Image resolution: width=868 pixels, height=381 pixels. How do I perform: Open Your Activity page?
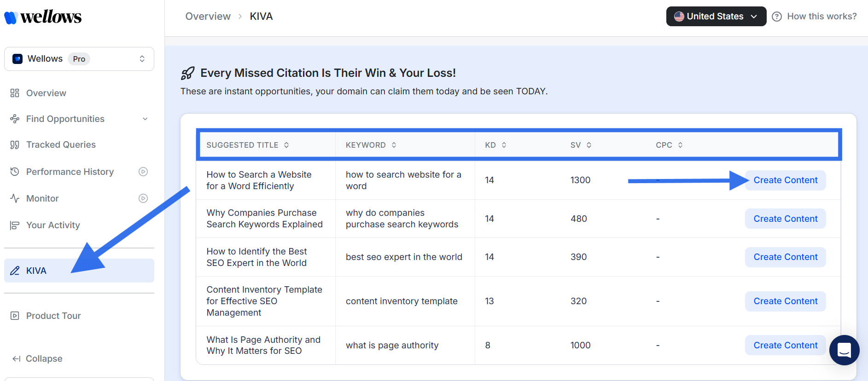pos(53,225)
